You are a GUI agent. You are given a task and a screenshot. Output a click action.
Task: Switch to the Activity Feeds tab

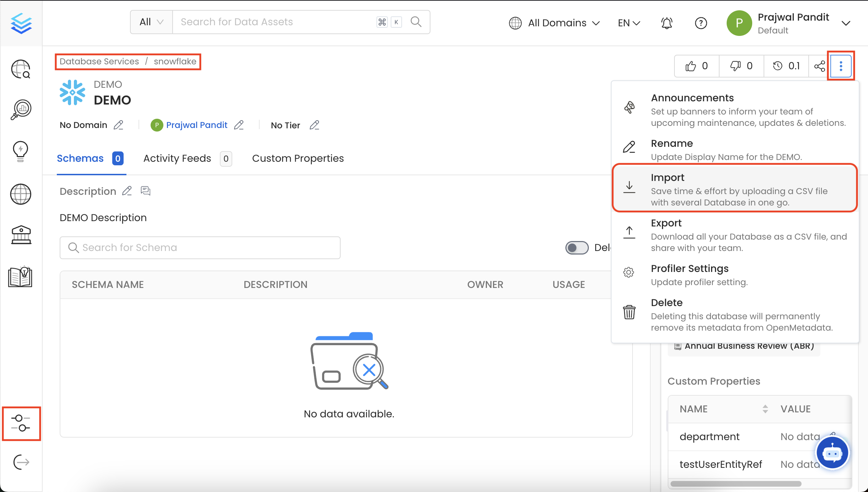(x=177, y=159)
